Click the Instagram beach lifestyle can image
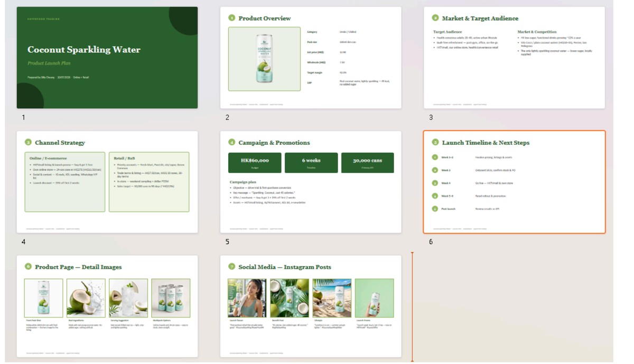 tap(332, 298)
